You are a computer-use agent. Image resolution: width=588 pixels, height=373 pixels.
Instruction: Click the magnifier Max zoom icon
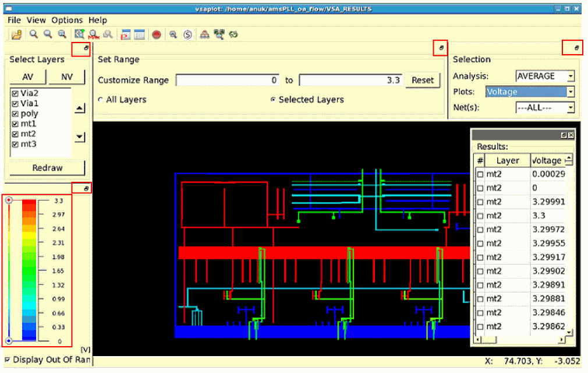click(93, 35)
